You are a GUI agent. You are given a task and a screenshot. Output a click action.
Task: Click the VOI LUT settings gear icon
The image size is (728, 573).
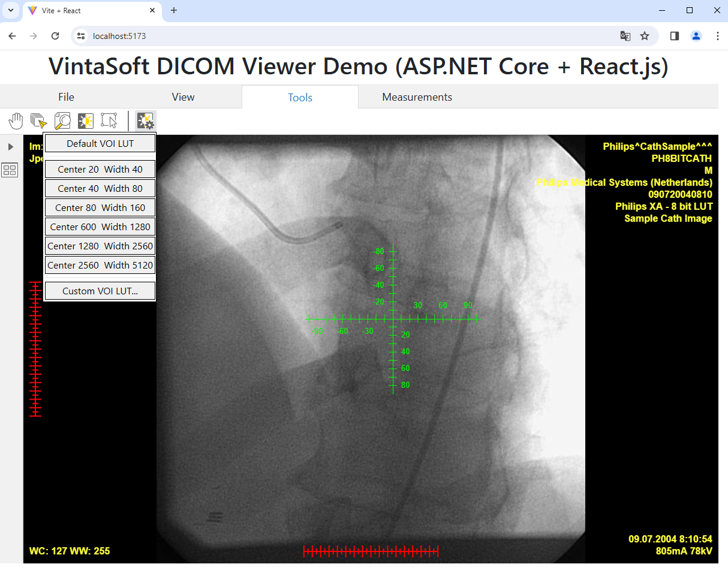click(x=146, y=121)
